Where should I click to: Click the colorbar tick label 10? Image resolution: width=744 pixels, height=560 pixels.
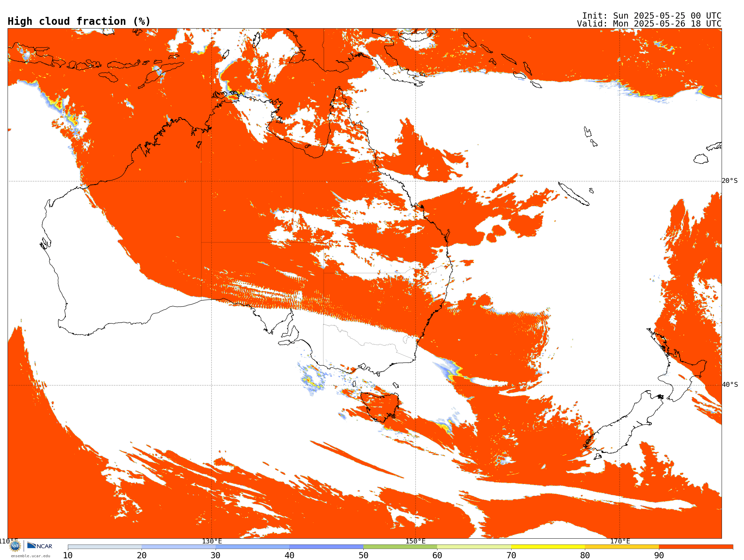pos(68,556)
